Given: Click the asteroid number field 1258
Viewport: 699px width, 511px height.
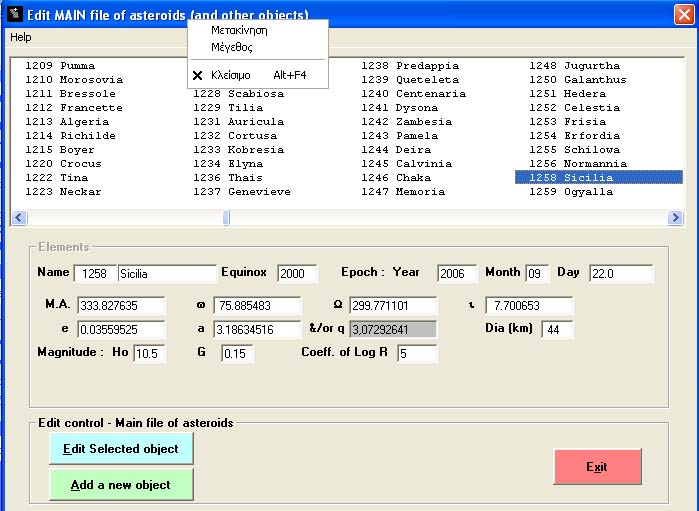Looking at the screenshot, I should click(x=95, y=273).
